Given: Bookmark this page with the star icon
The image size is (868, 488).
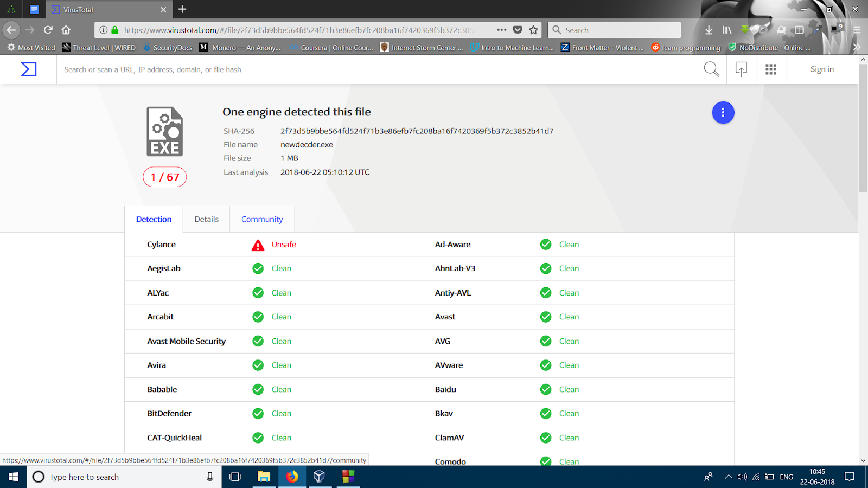Looking at the screenshot, I should [x=534, y=30].
